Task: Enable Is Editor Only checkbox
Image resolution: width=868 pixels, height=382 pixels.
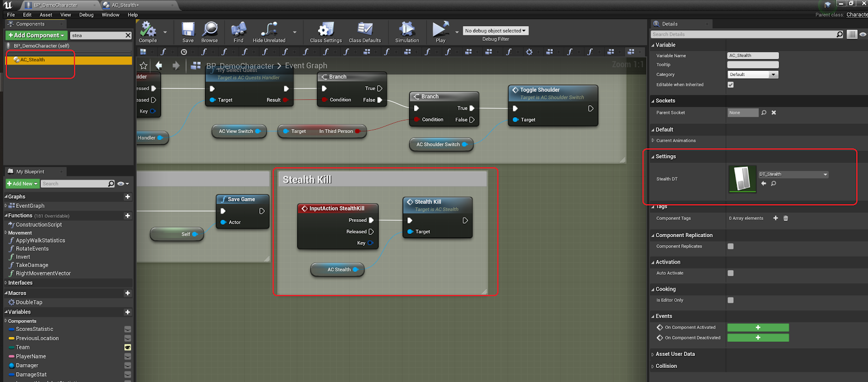Action: coord(731,300)
